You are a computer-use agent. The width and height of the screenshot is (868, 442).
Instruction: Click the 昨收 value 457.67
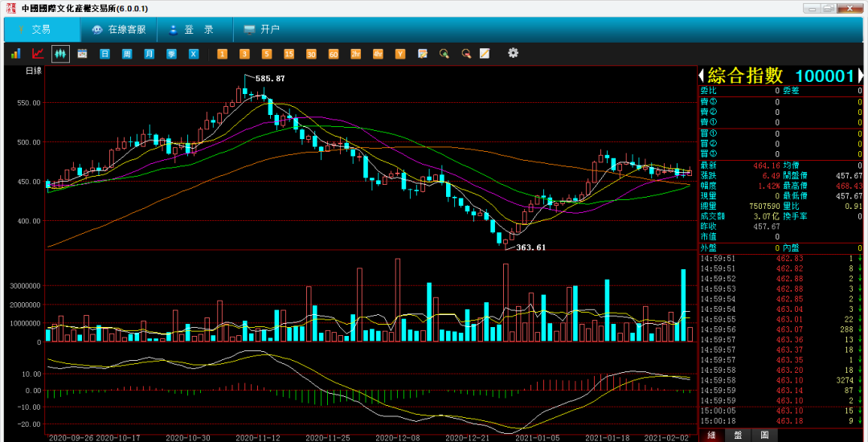pos(768,227)
